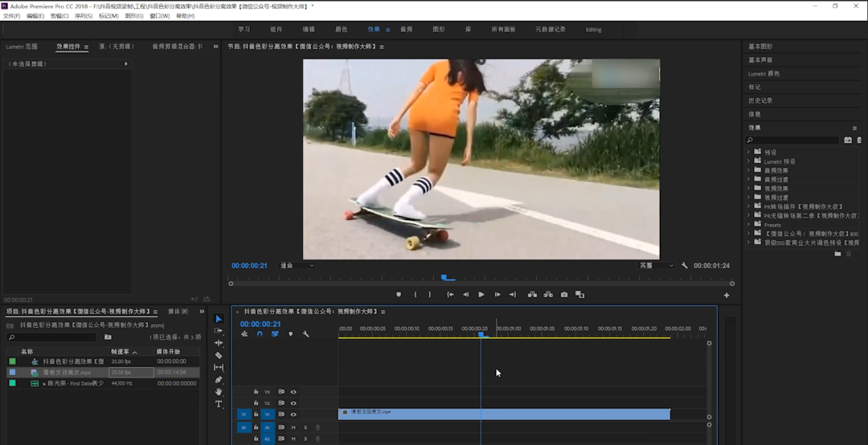Click Mark Out button in monitor

coord(429,295)
